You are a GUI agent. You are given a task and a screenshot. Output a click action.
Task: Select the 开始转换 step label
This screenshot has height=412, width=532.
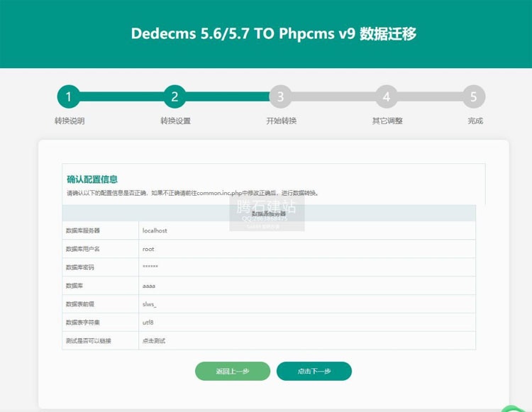[282, 121]
